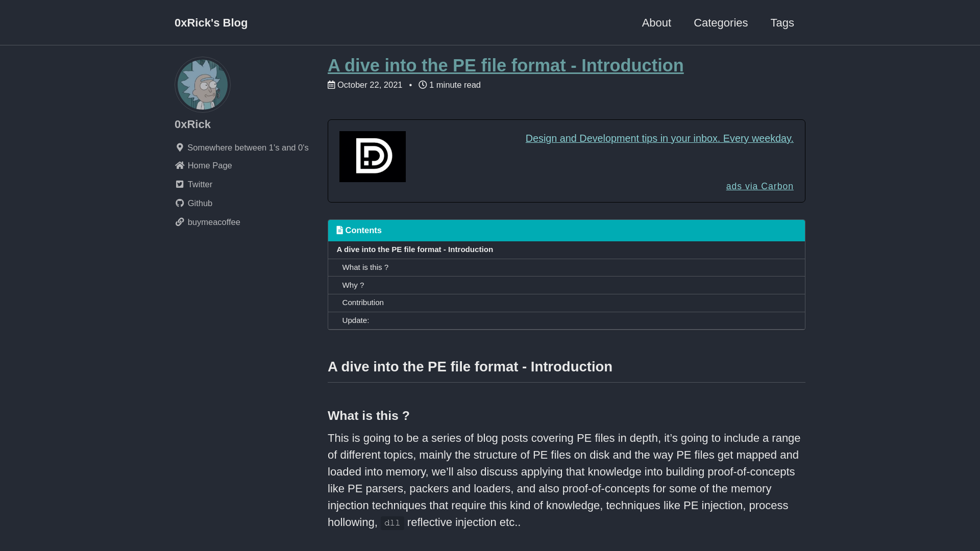The height and width of the screenshot is (551, 980).
Task: Click the location pin icon on sidebar
Action: click(x=179, y=147)
